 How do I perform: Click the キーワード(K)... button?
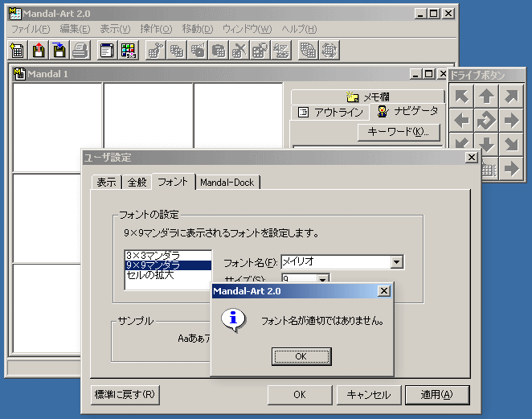tap(399, 132)
